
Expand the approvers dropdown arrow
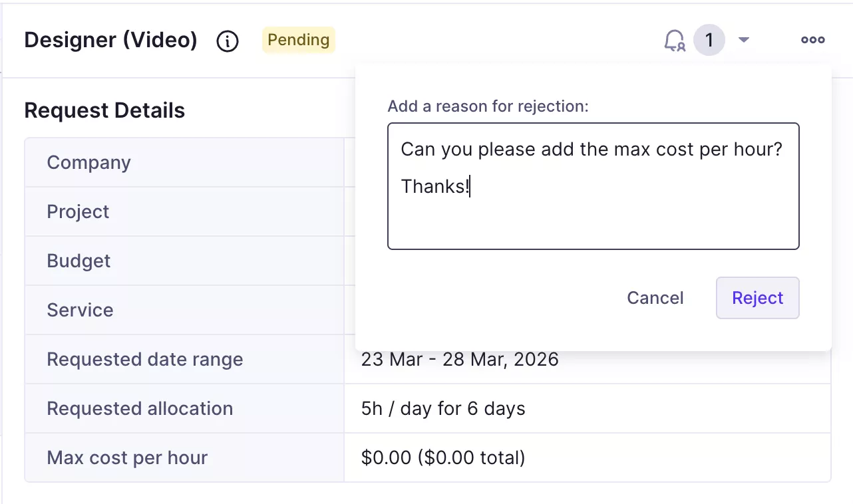(x=744, y=41)
